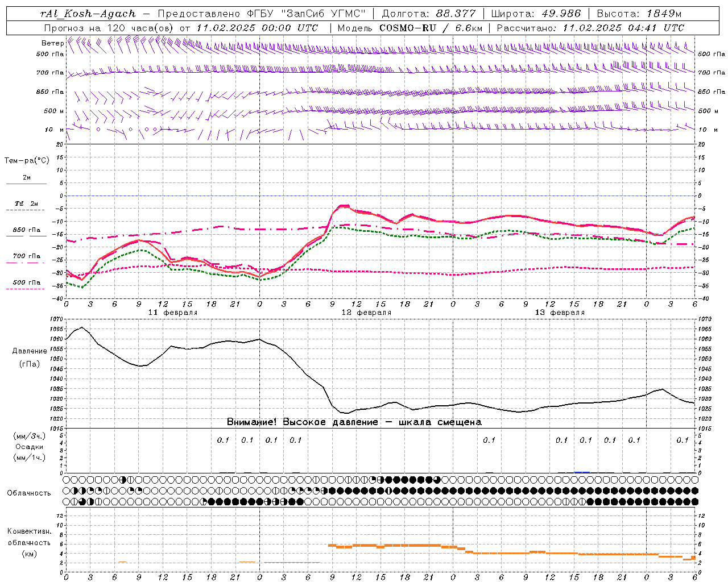The image size is (728, 582).
Task: Click the 2м temperature peak near -4°C
Action: (344, 206)
